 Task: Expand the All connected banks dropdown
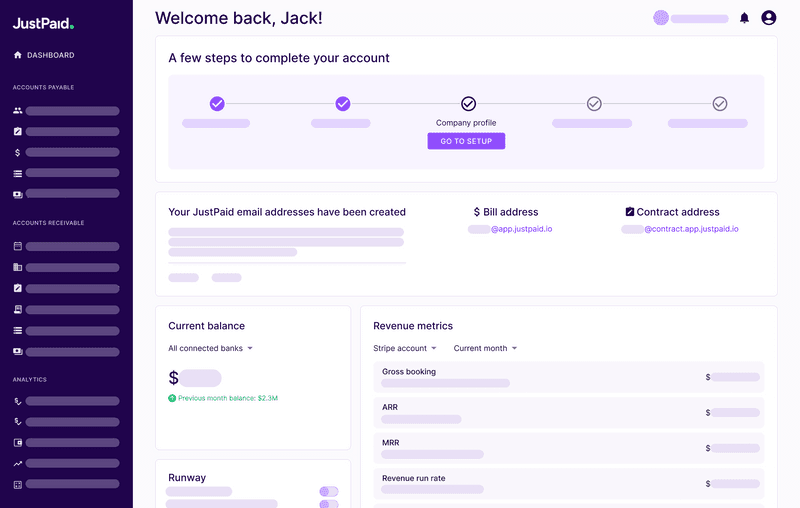point(211,348)
